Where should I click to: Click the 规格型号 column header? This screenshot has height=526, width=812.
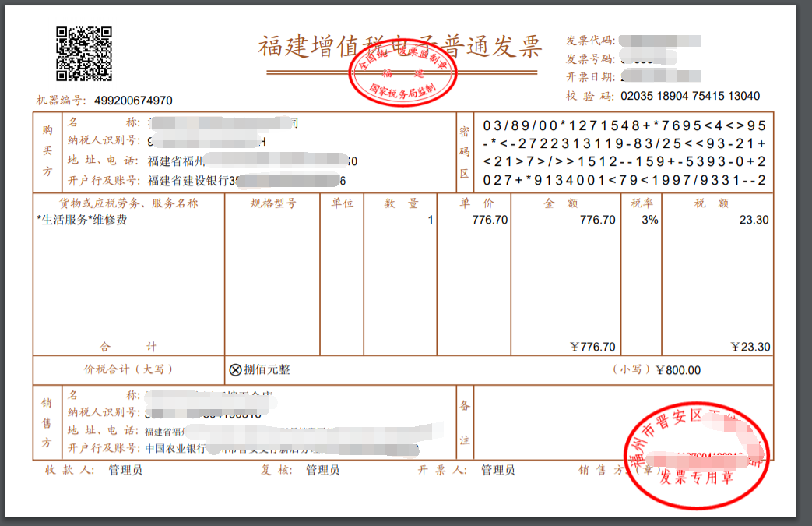(x=273, y=203)
